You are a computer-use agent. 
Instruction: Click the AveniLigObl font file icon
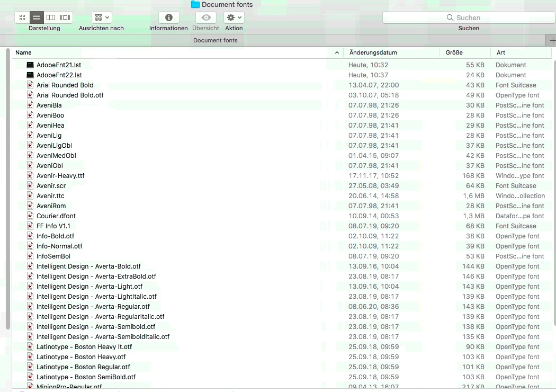(30, 146)
